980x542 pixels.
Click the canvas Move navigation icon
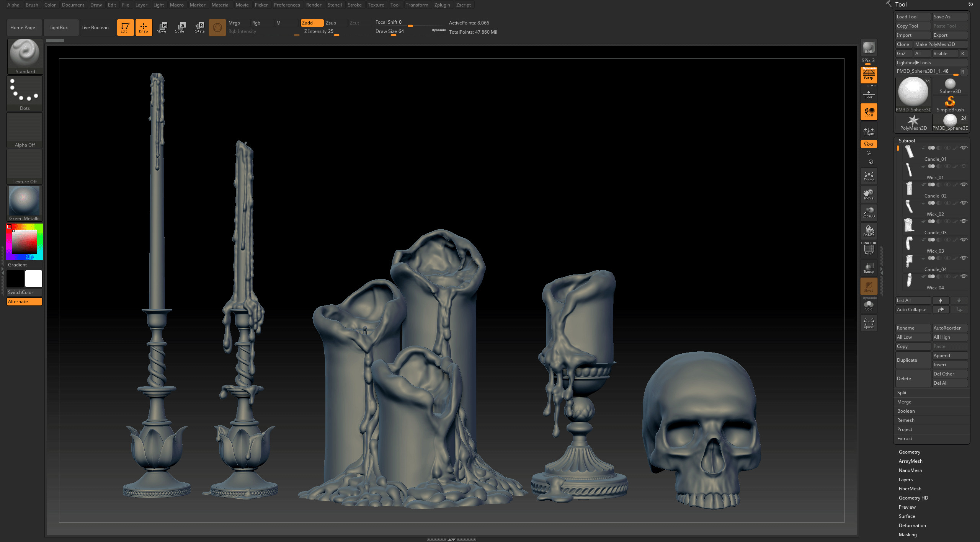[869, 194]
